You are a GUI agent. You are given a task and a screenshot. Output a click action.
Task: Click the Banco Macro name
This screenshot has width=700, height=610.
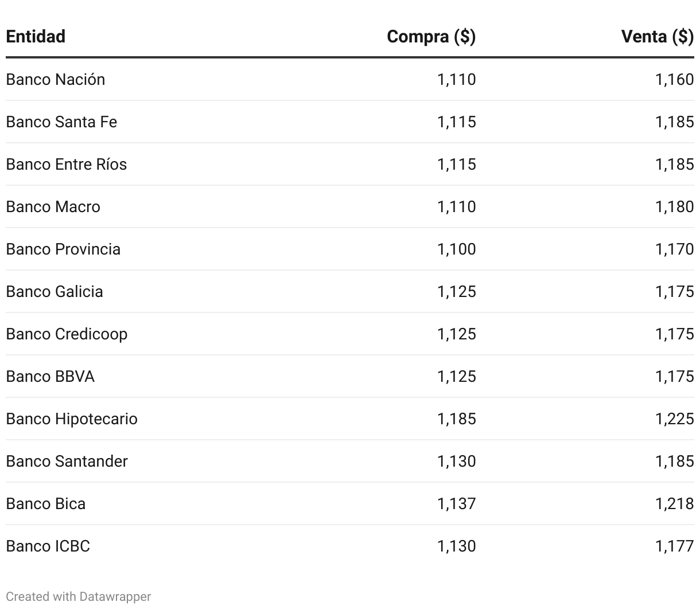click(x=53, y=206)
